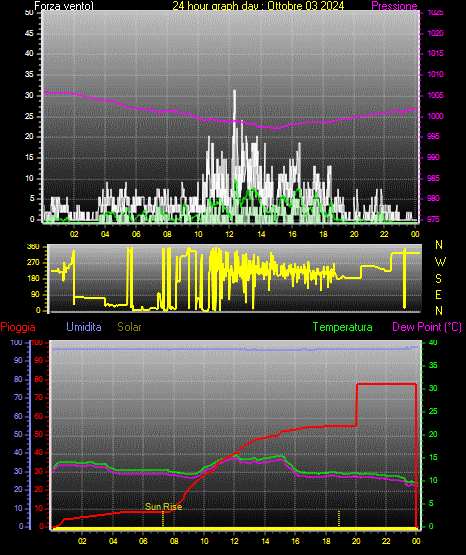Click the tallest wind gust spike near 12

tap(234, 106)
